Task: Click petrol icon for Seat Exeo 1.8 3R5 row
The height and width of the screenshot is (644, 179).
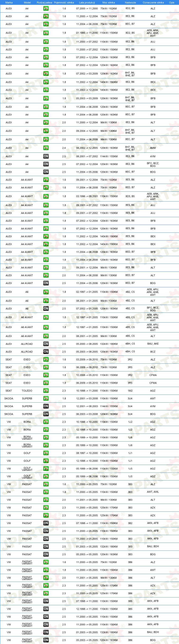Action: pyautogui.click(x=46, y=383)
